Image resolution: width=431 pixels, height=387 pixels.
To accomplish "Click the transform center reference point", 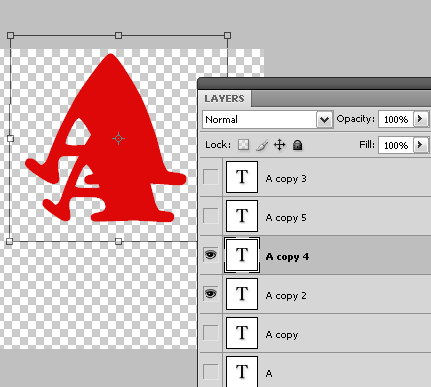I will coord(118,138).
